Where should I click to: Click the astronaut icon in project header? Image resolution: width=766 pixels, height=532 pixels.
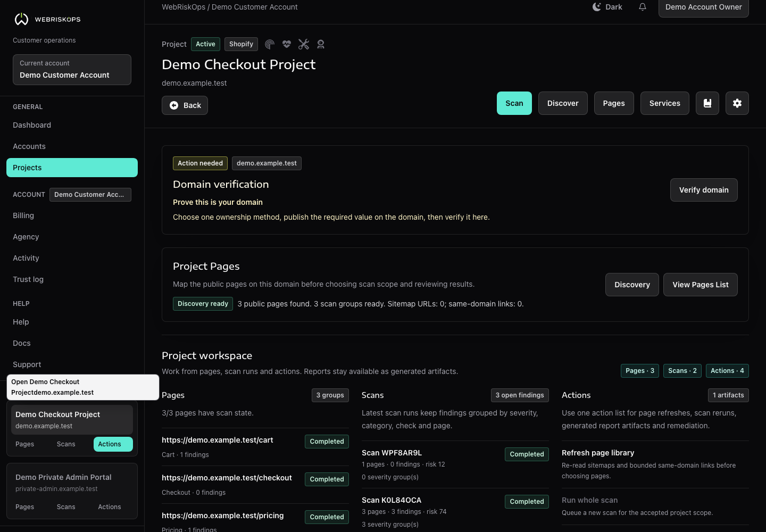coord(321,44)
